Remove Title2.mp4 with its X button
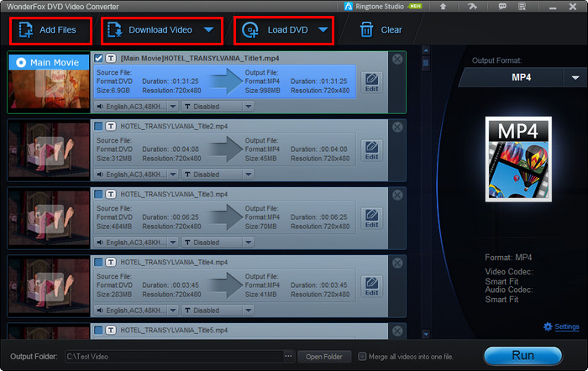 [x=397, y=127]
